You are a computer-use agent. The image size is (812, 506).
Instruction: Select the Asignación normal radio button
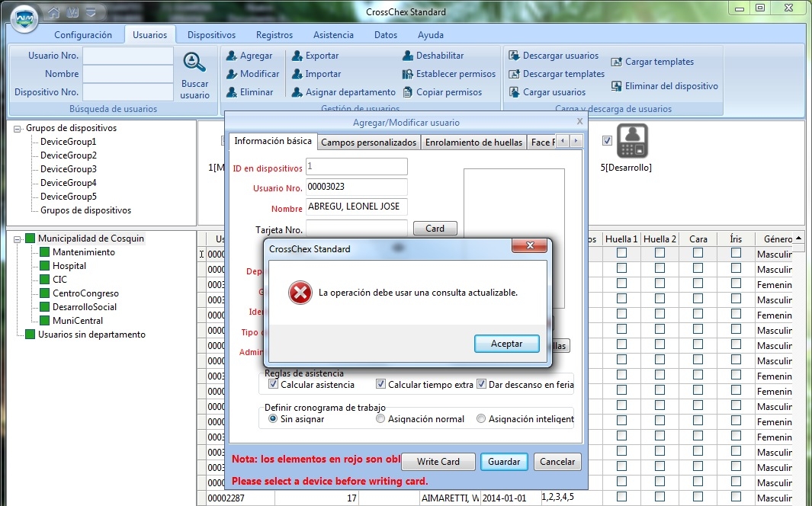tap(380, 419)
